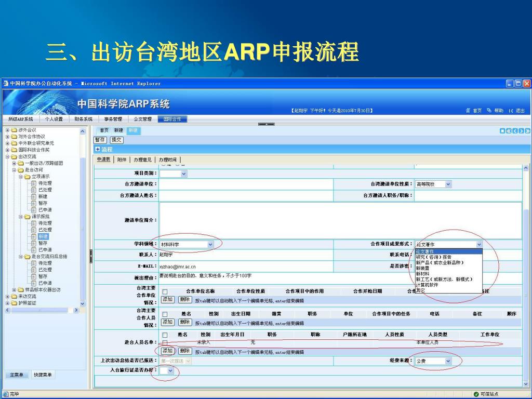532x399 pixels.
Task: Click the 来访交流 folder icon
Action: coord(14,296)
